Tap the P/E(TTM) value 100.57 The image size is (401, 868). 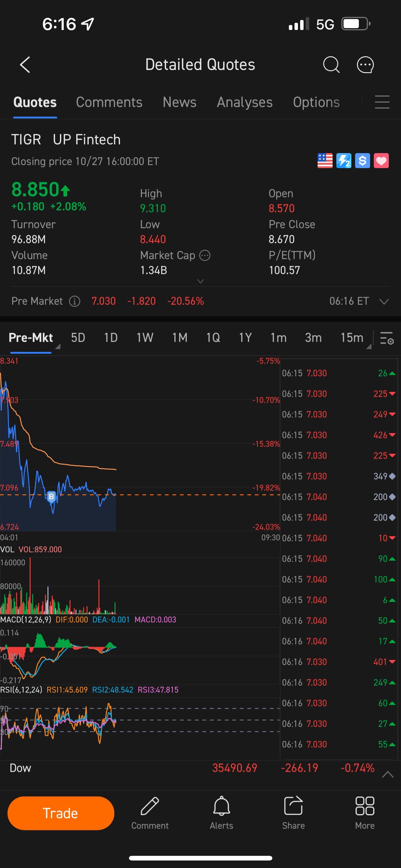(x=284, y=270)
